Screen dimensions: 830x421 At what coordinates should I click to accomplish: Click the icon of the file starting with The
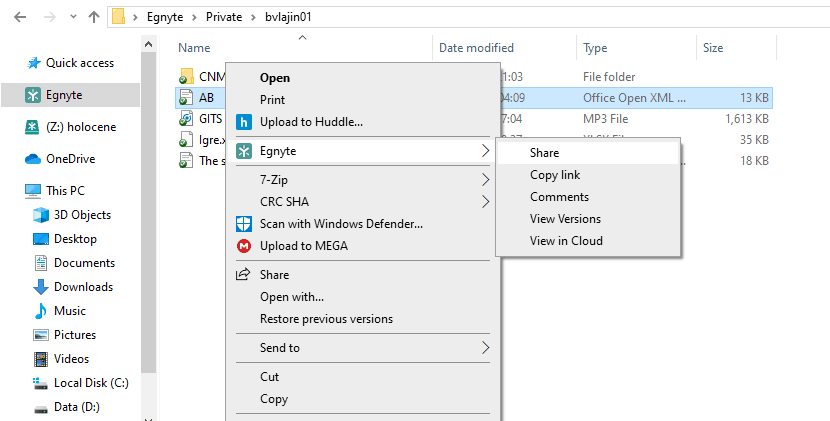186,160
